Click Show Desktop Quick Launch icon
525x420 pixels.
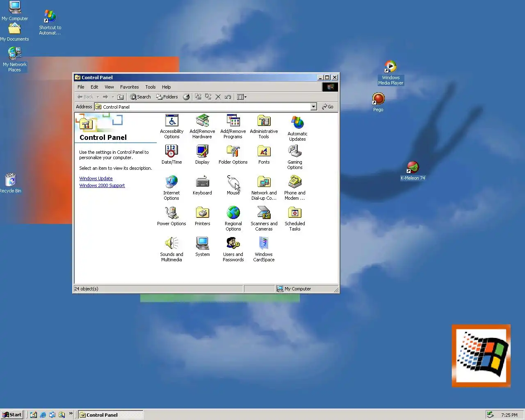pyautogui.click(x=34, y=415)
